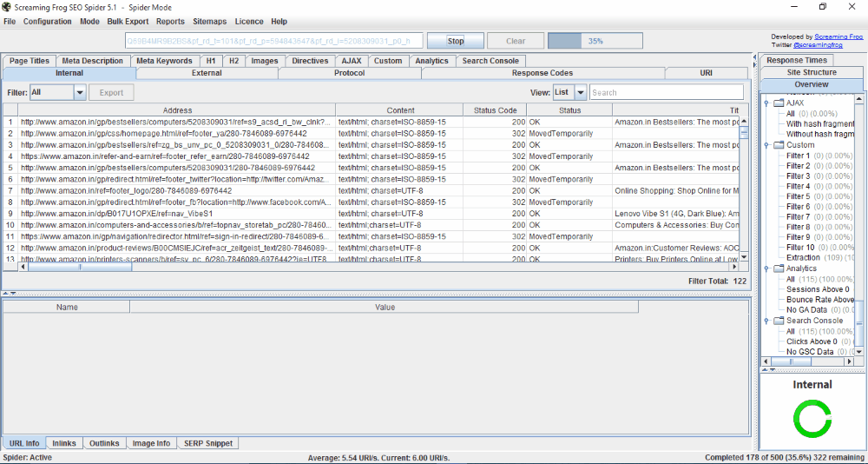Switch to the H2 tab
Image resolution: width=868 pixels, height=464 pixels.
click(234, 61)
